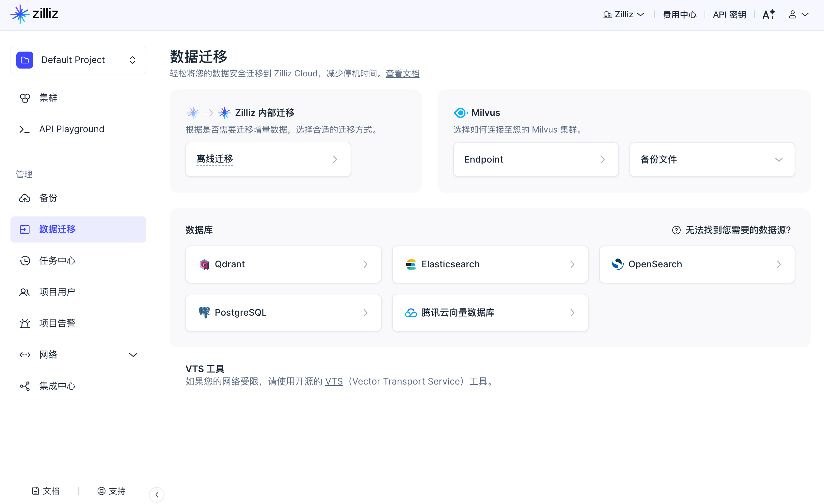824x504 pixels.
Task: Click the Zilliz logo in header
Action: [x=35, y=14]
